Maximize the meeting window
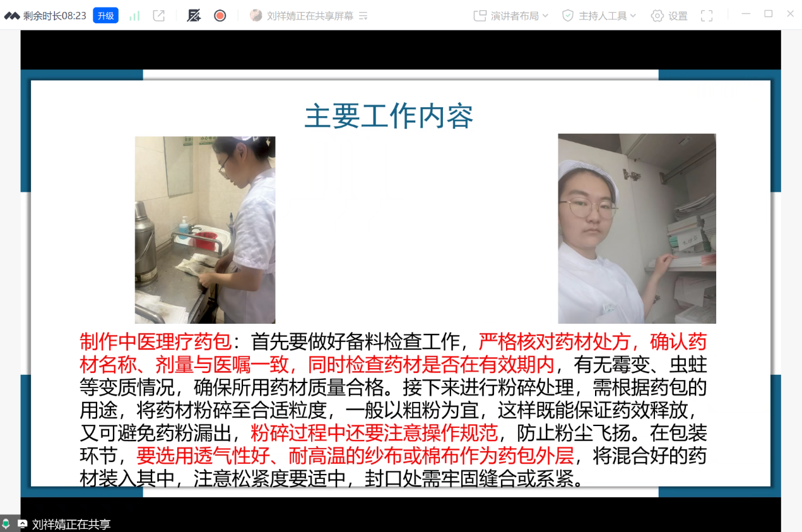The height and width of the screenshot is (532, 802). point(768,14)
